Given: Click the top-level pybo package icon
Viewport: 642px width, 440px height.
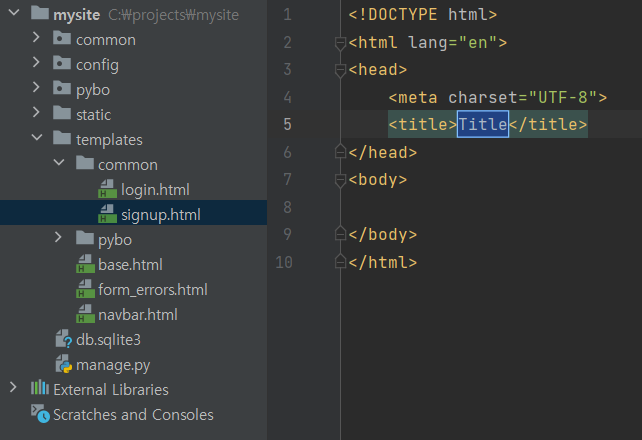Looking at the screenshot, I should 62,88.
